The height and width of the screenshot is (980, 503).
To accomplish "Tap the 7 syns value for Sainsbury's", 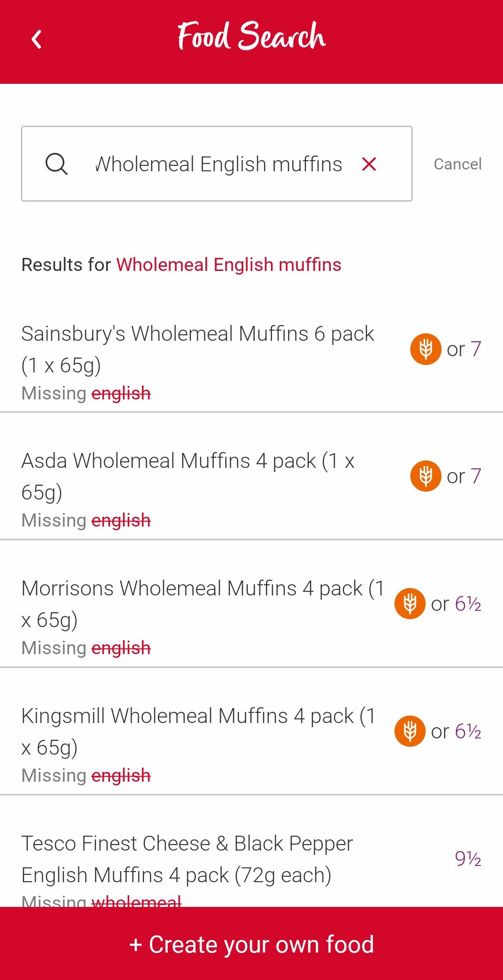I will (476, 349).
